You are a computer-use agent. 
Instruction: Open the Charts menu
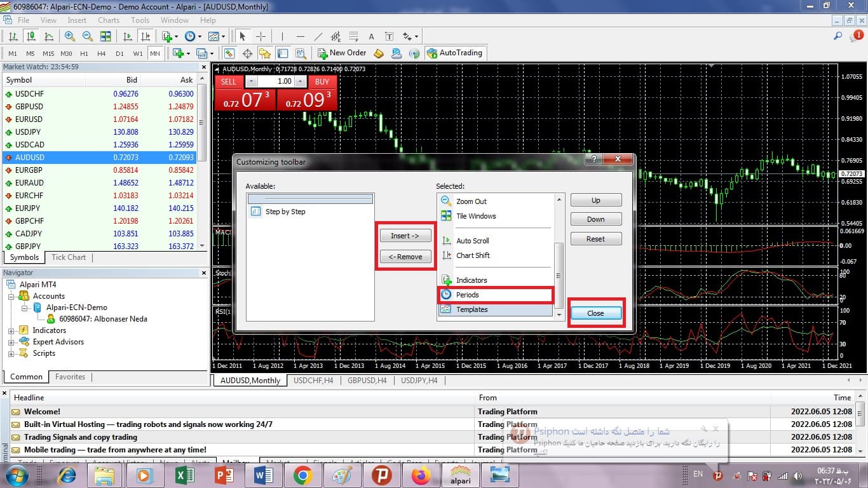tap(109, 20)
